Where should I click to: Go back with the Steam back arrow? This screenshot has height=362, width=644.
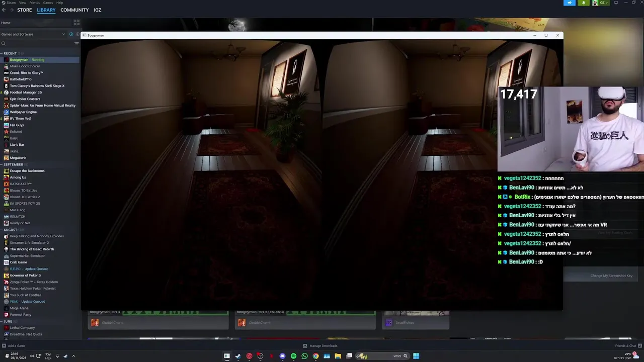coord(4,10)
